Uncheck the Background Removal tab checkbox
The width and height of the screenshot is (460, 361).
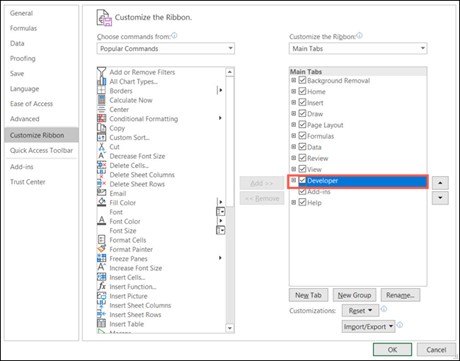point(302,80)
